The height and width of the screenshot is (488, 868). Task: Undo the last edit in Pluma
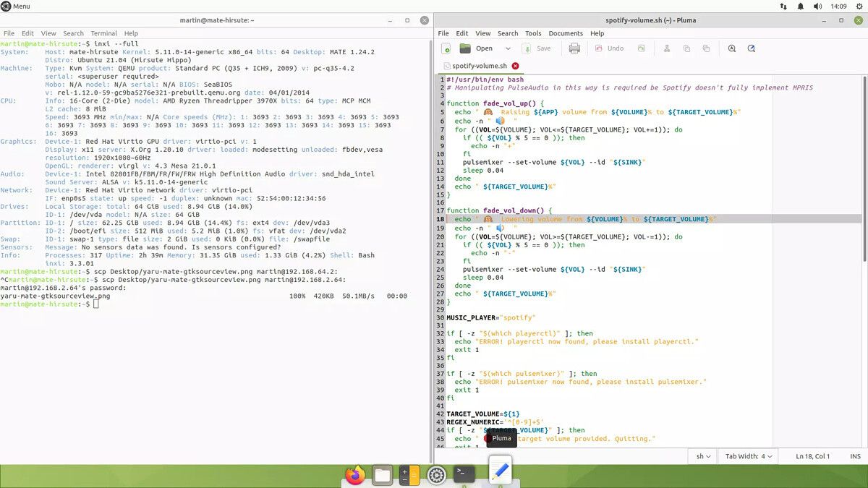(612, 48)
